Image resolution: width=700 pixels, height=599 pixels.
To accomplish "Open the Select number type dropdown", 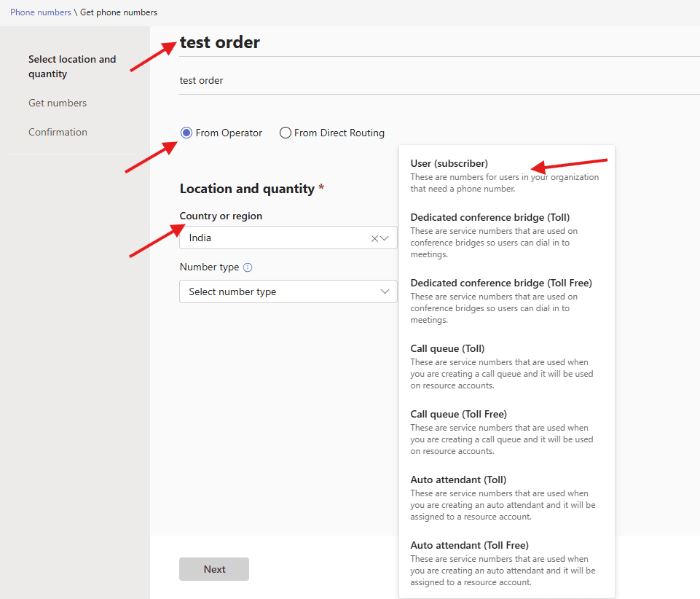I will [x=288, y=291].
